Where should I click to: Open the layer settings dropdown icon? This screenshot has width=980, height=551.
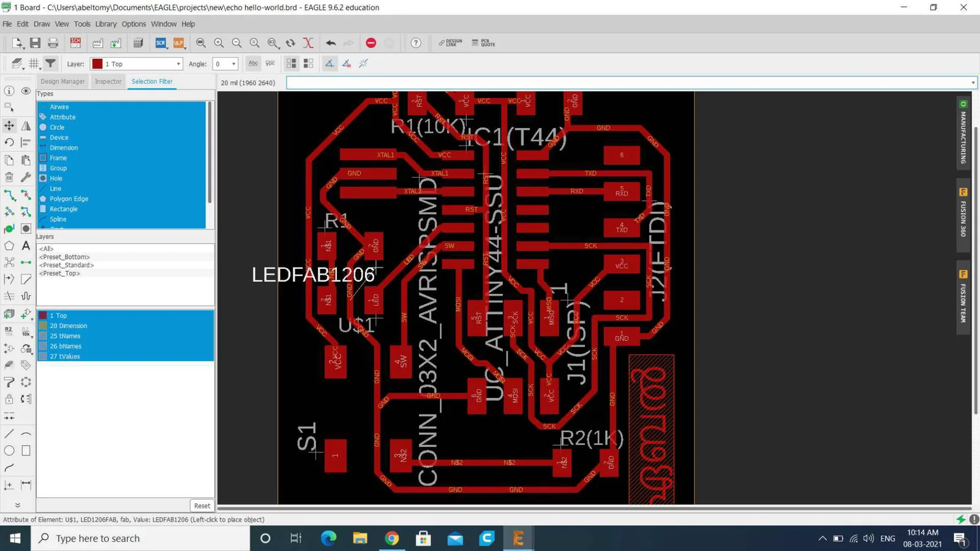pyautogui.click(x=17, y=64)
